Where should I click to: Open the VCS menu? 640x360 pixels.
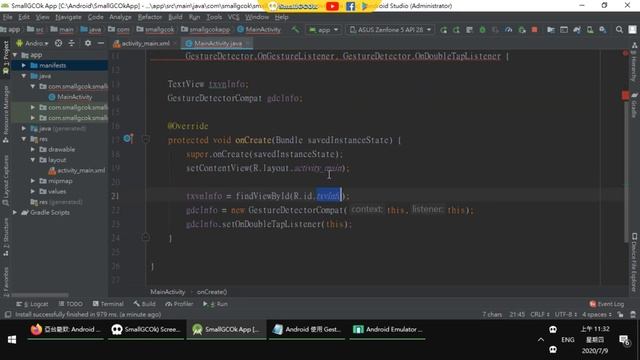233,17
